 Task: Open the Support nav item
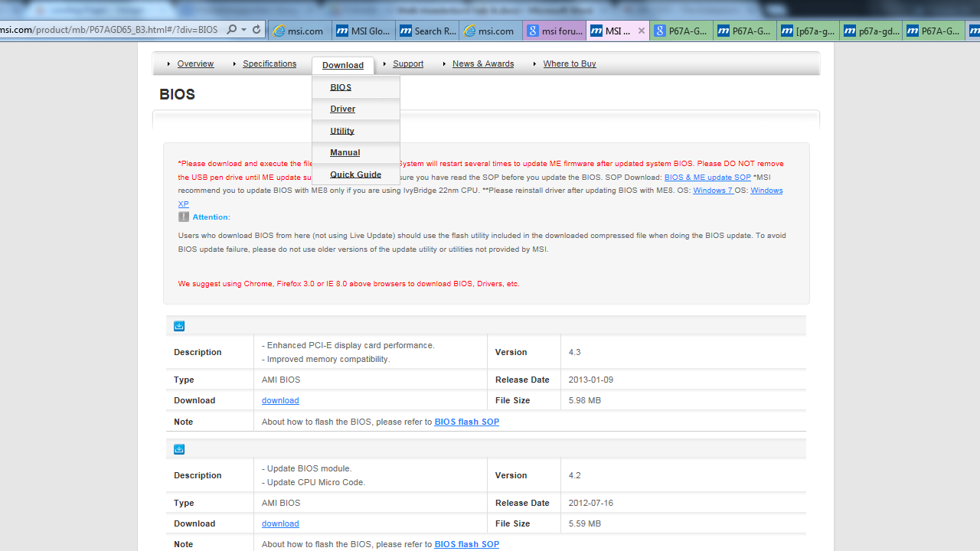tap(408, 64)
